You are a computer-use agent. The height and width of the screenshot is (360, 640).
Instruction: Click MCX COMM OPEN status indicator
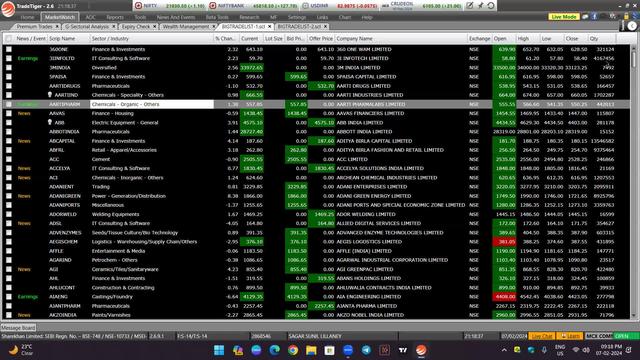coord(612,336)
